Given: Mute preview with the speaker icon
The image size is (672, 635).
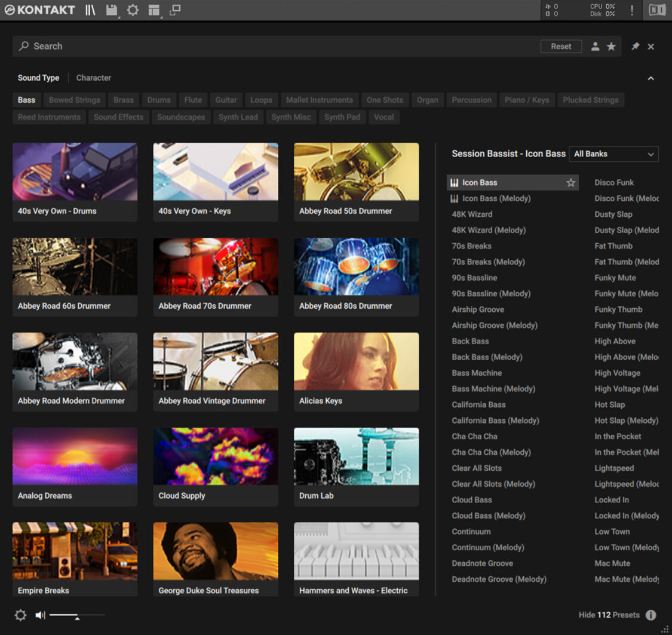Looking at the screenshot, I should click(40, 615).
